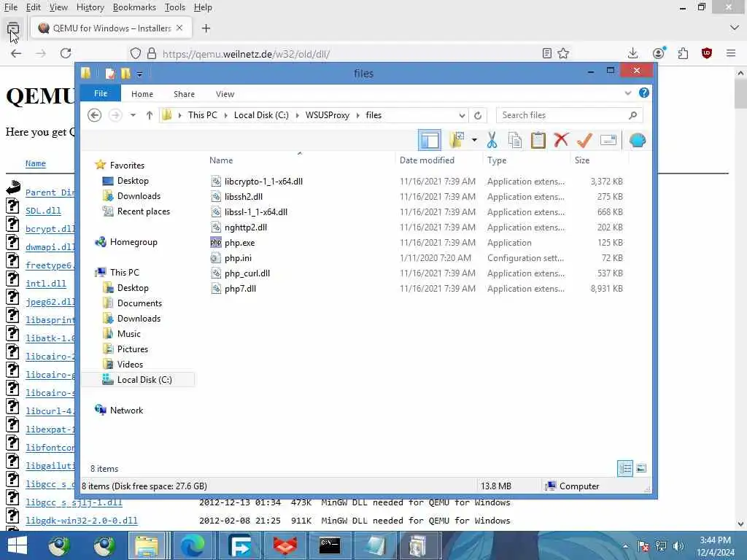Open the Home ribbon tab
Viewport: 747px width, 560px height.
coord(142,94)
